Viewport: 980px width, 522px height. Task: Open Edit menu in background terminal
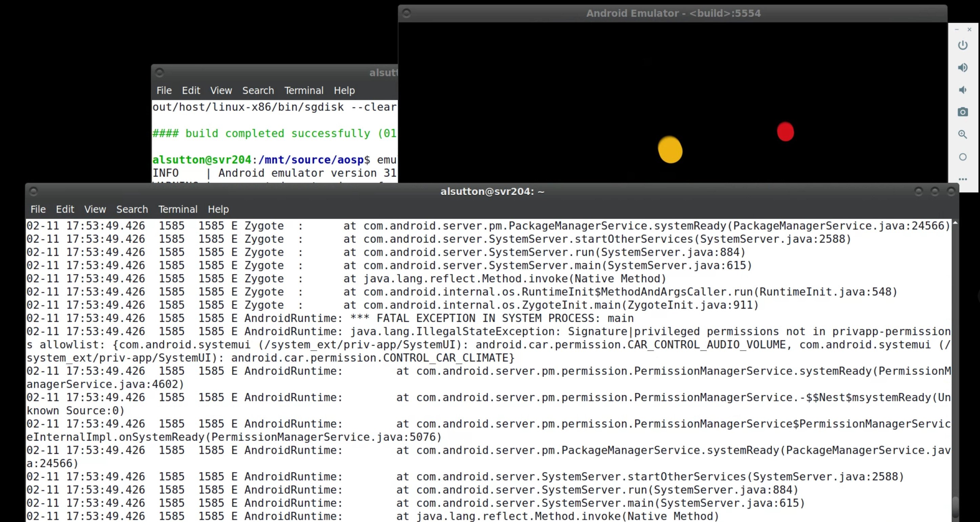191,90
